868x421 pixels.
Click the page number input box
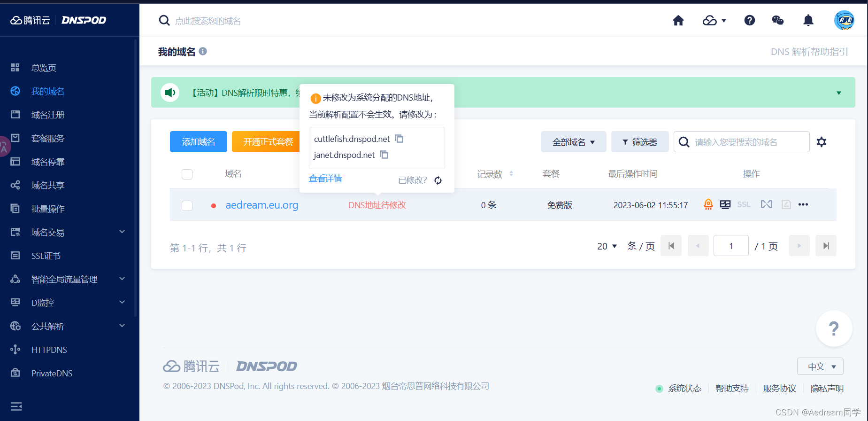[x=731, y=246]
